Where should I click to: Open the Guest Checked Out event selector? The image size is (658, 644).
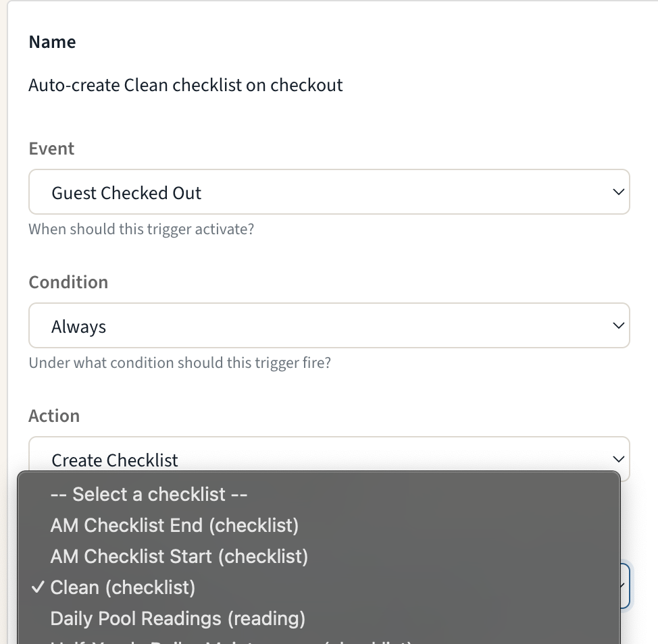tap(329, 192)
